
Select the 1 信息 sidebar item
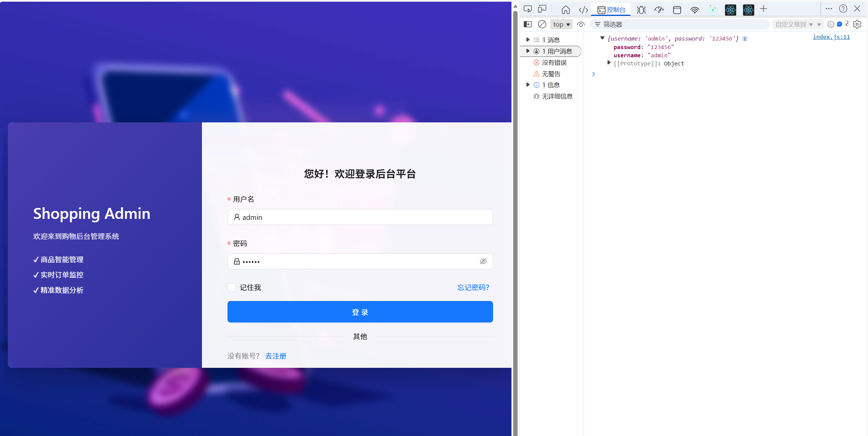551,85
